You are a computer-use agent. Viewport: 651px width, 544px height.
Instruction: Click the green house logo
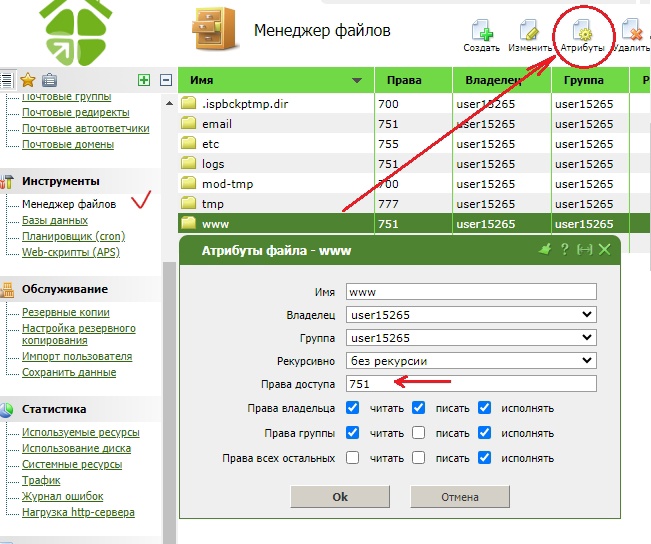click(76, 32)
